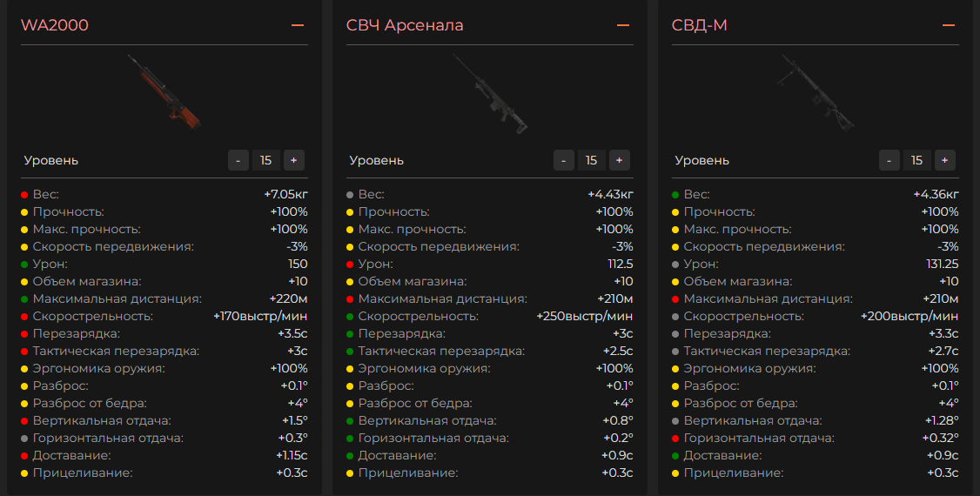Collapse the WA2000 card with minus icon
The height and width of the screenshot is (496, 980).
tap(298, 25)
